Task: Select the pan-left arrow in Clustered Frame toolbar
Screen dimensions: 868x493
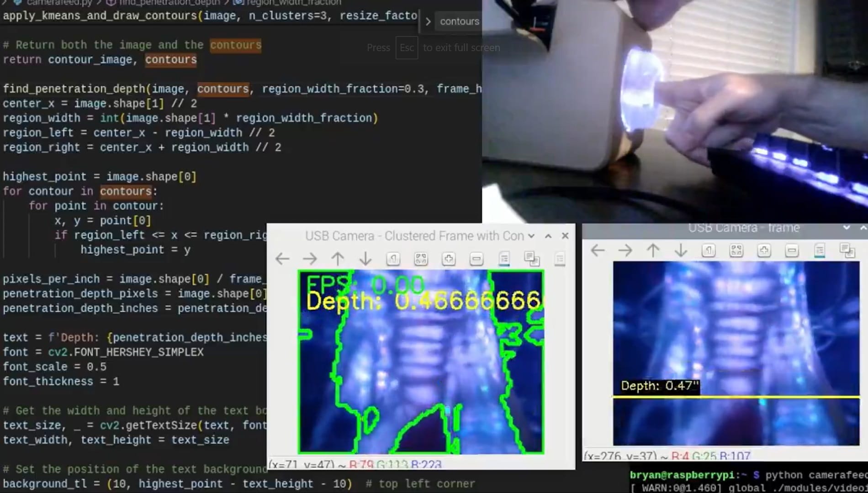Action: click(x=282, y=259)
